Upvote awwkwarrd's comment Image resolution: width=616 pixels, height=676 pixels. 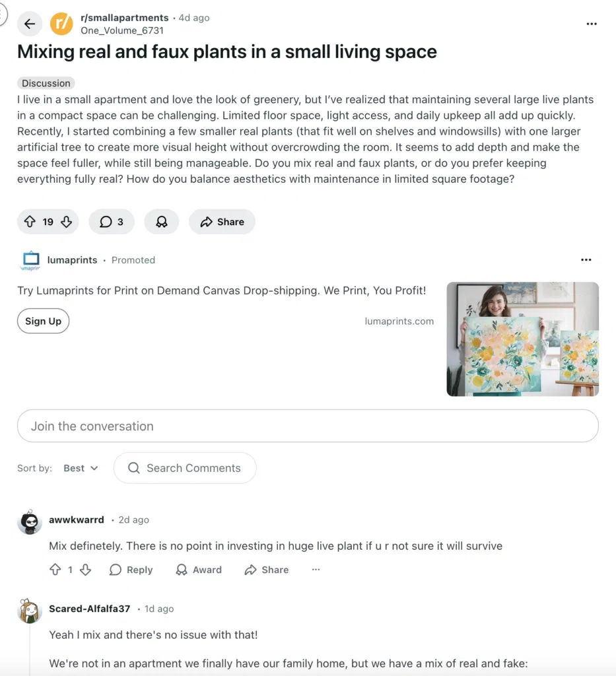tap(56, 569)
